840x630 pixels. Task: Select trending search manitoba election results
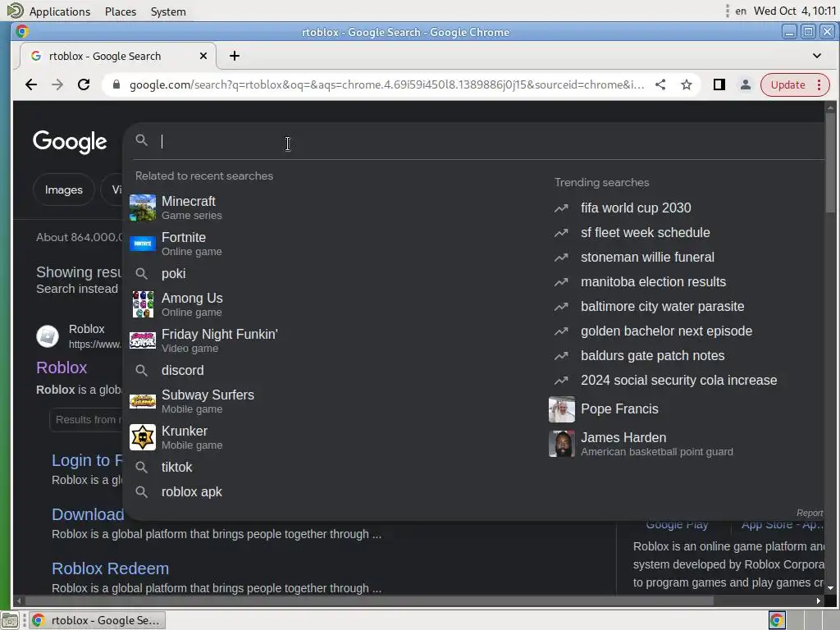coord(653,282)
